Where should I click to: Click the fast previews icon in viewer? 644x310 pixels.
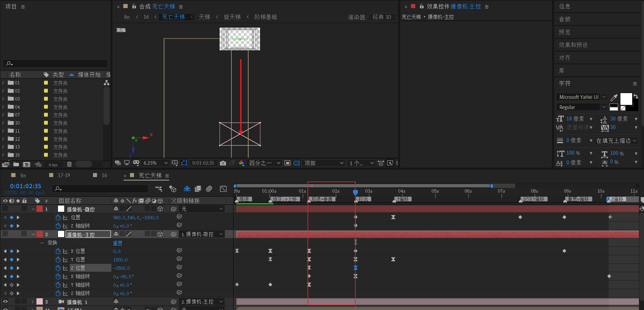[x=390, y=163]
